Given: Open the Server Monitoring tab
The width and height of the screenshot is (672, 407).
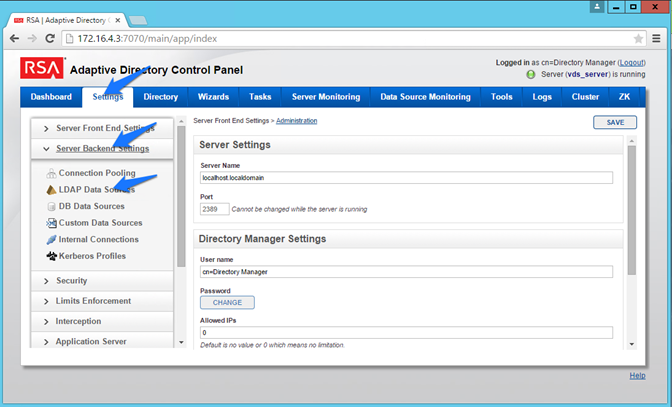Looking at the screenshot, I should tap(326, 97).
